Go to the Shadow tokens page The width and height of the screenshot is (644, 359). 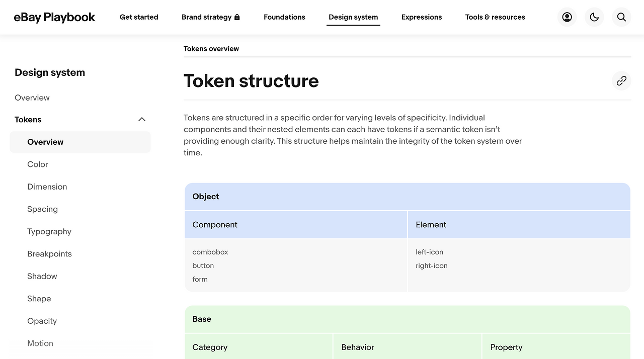click(42, 276)
